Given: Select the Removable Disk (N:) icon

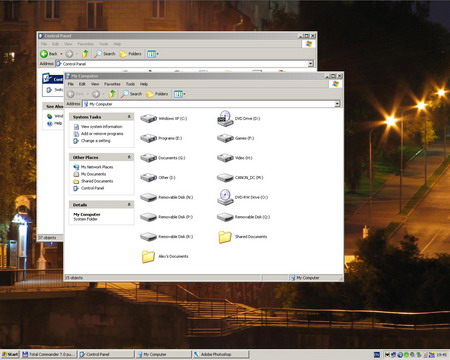Looking at the screenshot, I should (148, 197).
